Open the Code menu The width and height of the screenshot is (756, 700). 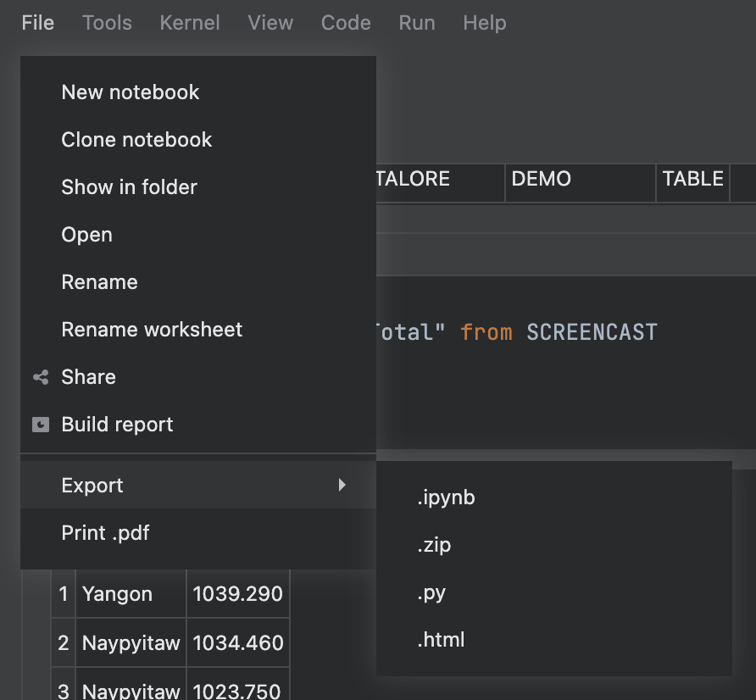pyautogui.click(x=346, y=23)
